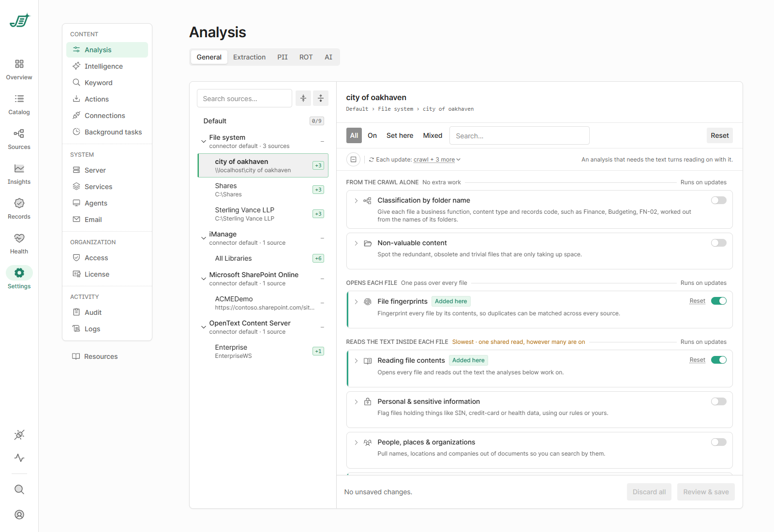Open the ROT tab
Screen dimensions: 774x532
pos(306,57)
